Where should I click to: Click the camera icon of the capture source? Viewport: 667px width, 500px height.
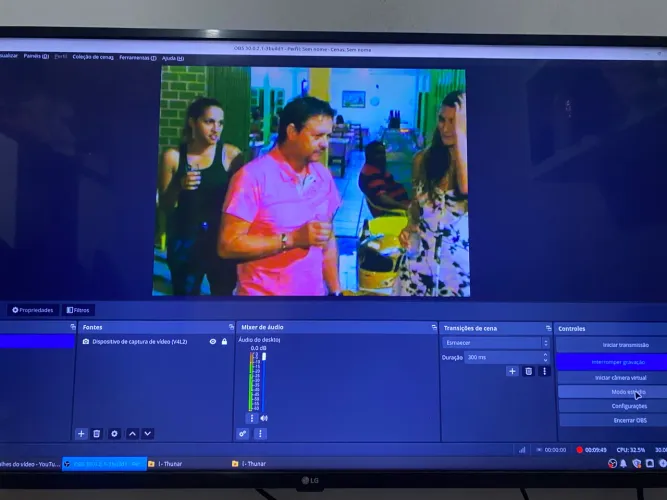click(x=86, y=341)
